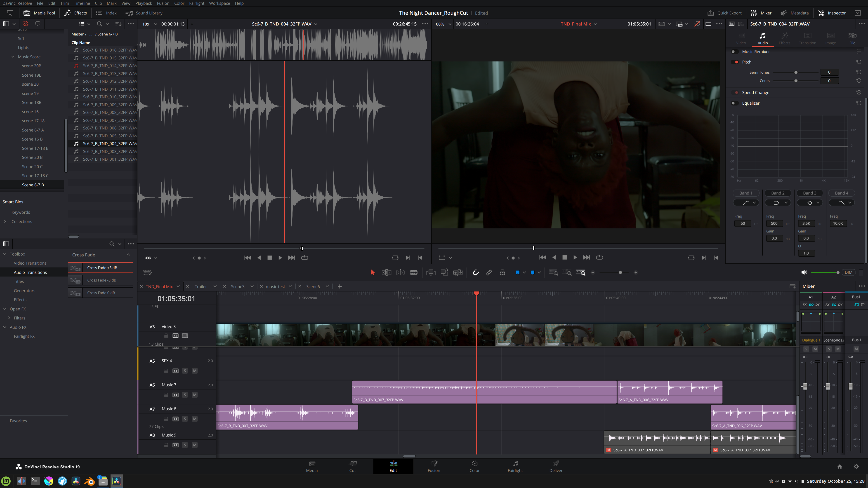Enable the Equalizer toggle
868x488 pixels.
click(735, 103)
